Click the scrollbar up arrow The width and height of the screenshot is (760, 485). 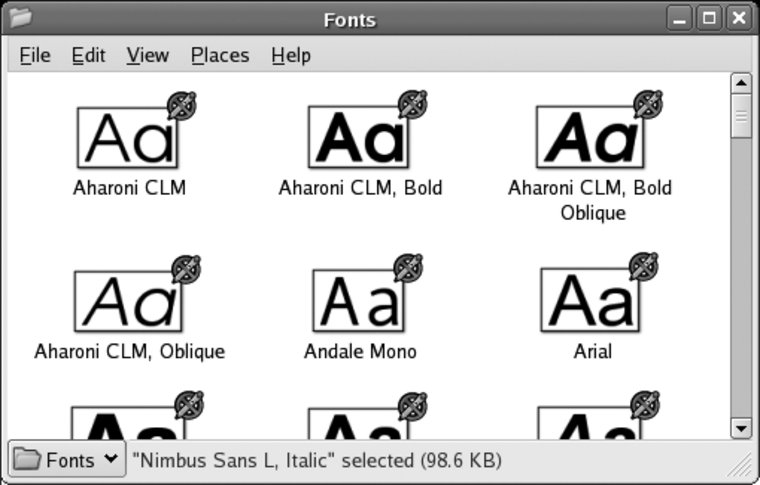[740, 83]
